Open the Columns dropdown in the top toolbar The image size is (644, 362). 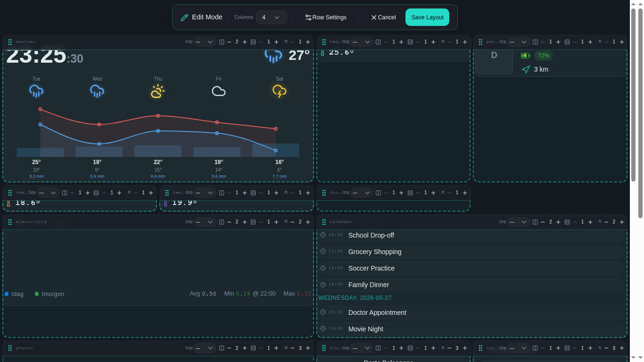[271, 17]
